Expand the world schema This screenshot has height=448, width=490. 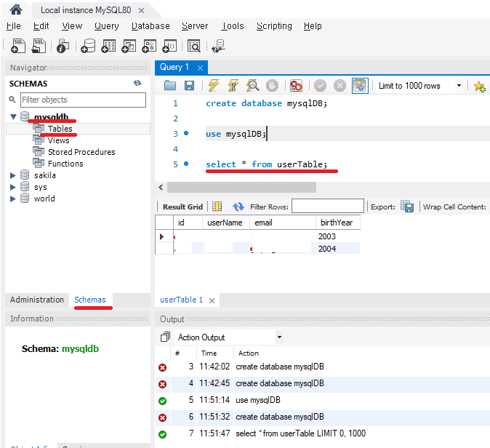pos(13,199)
